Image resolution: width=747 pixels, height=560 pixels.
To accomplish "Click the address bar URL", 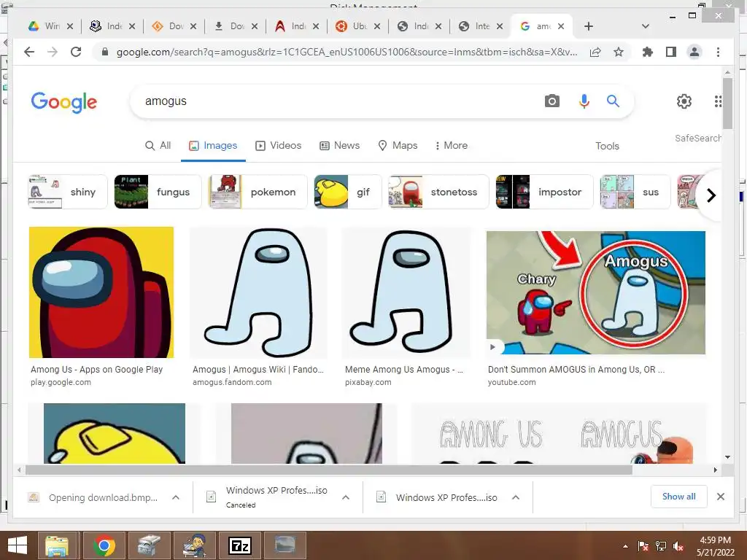I will point(347,52).
